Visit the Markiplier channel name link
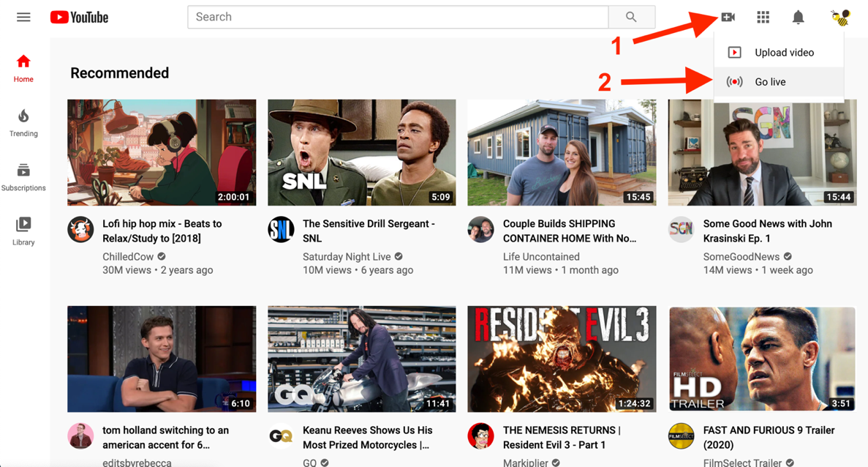 [x=525, y=462]
